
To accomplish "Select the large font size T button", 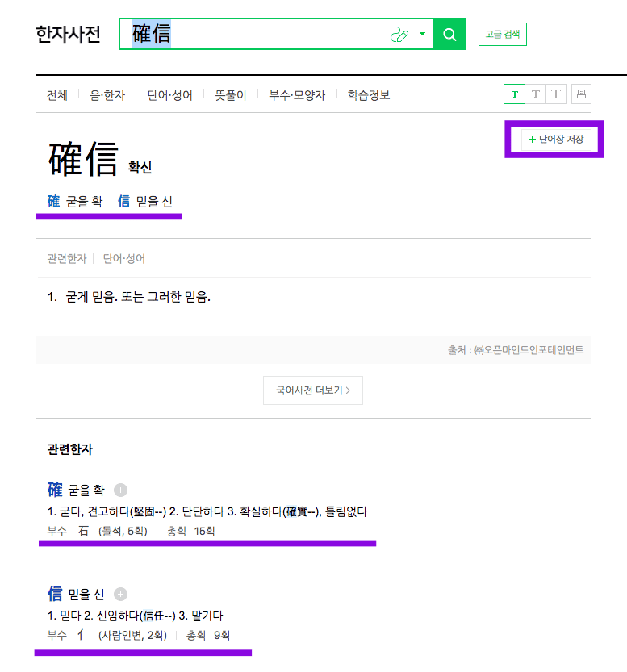I will [556, 94].
